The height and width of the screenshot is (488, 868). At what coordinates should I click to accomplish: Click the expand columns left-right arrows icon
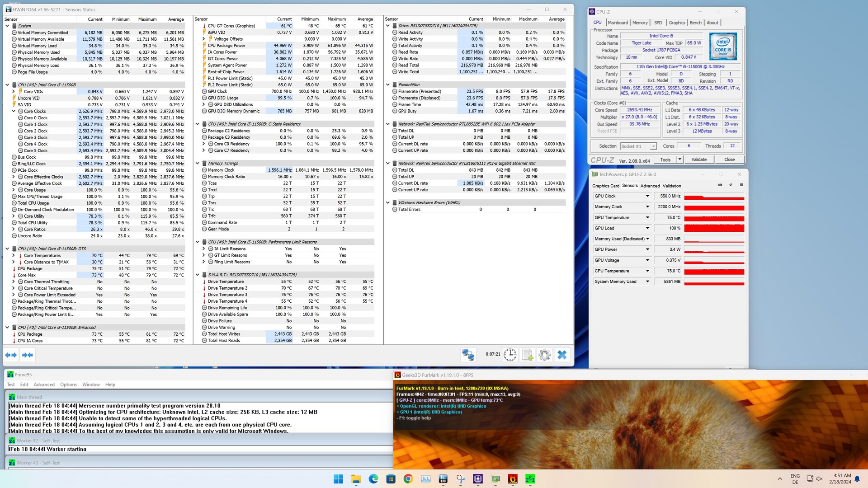point(11,355)
